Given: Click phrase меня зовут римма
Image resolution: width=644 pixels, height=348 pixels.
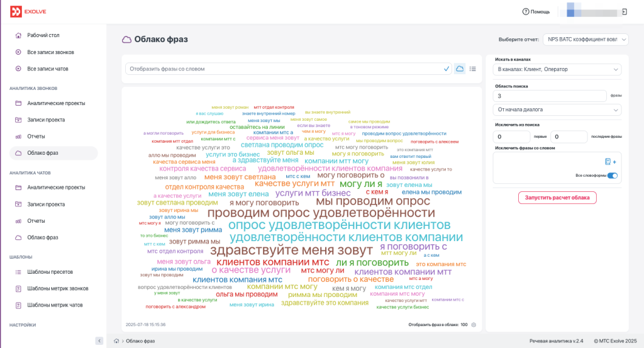Looking at the screenshot, I should pyautogui.click(x=193, y=230).
